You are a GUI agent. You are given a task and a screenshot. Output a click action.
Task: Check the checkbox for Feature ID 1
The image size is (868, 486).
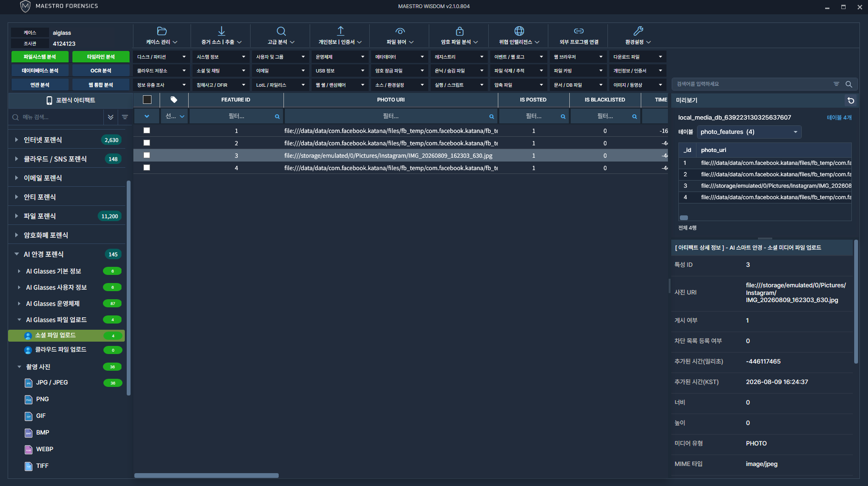tap(147, 131)
